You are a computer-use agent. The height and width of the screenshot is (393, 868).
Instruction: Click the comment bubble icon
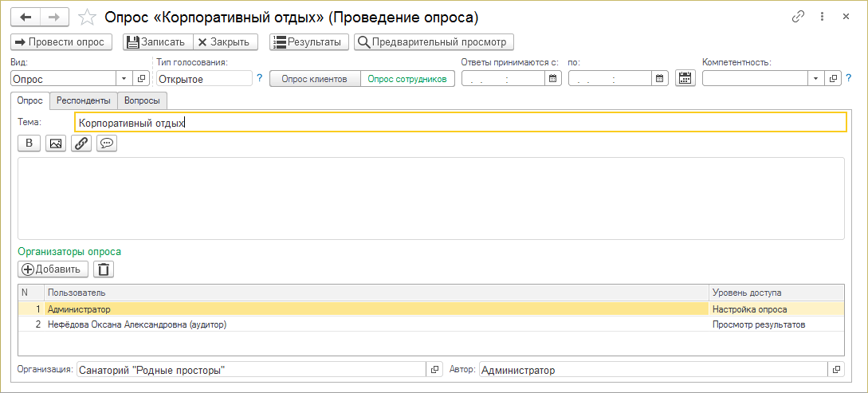coord(107,143)
